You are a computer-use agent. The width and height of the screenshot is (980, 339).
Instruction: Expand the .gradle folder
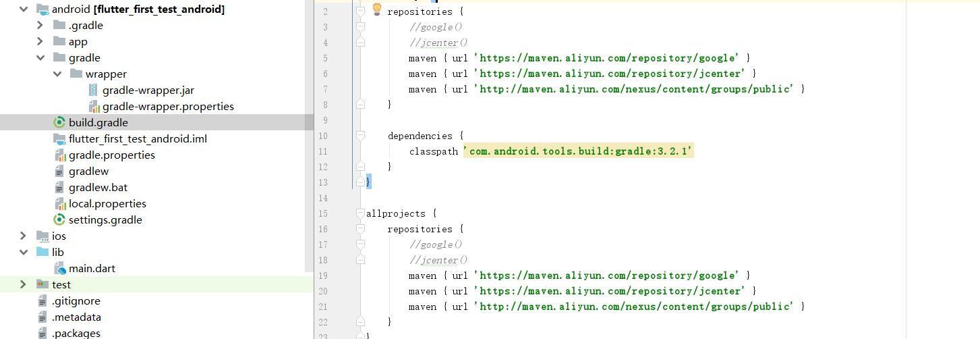tap(40, 26)
